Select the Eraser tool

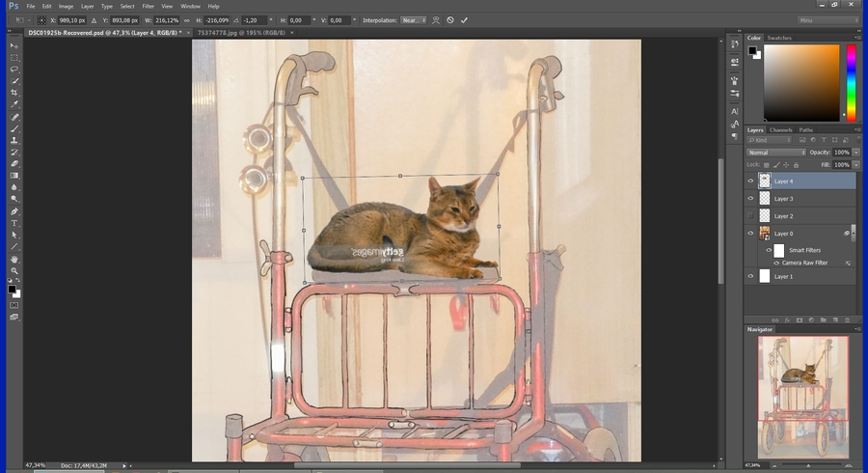tap(14, 164)
